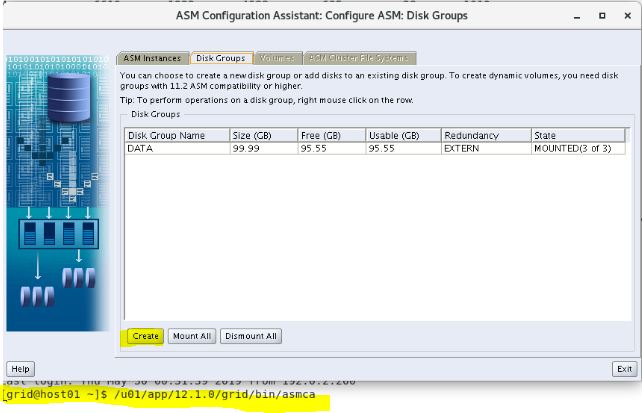Click the Usable (GB) column header

coord(402,134)
